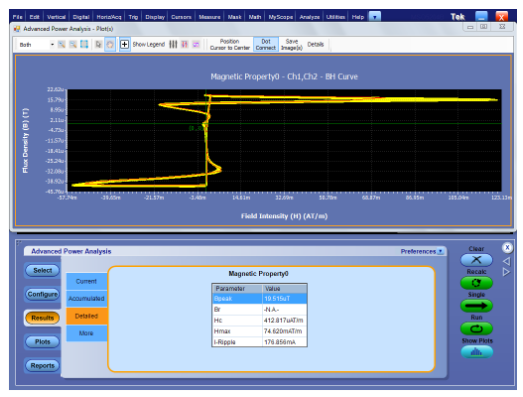
Task: Open the Utilities menu
Action: [x=335, y=17]
